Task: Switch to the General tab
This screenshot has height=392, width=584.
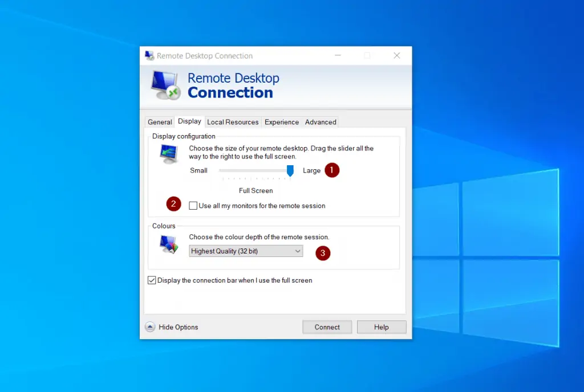Action: [x=159, y=121]
